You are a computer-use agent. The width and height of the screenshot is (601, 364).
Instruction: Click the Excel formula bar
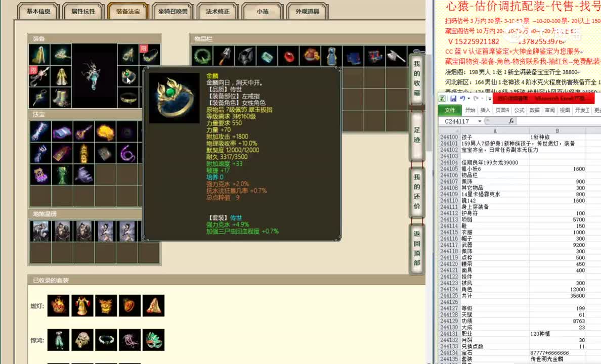point(559,121)
